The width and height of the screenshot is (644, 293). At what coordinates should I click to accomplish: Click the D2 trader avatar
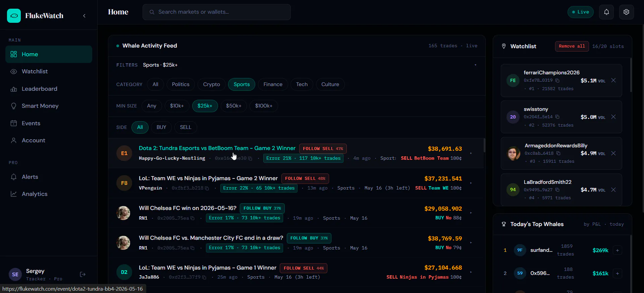point(124,272)
